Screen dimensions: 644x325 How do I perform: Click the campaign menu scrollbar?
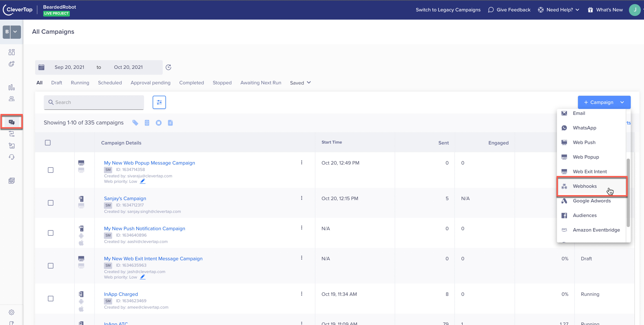(x=628, y=192)
